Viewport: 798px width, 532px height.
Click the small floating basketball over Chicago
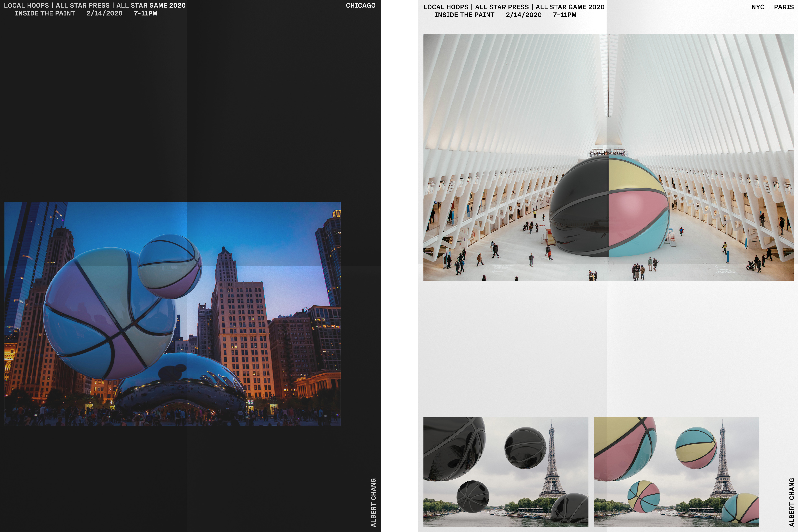click(170, 266)
